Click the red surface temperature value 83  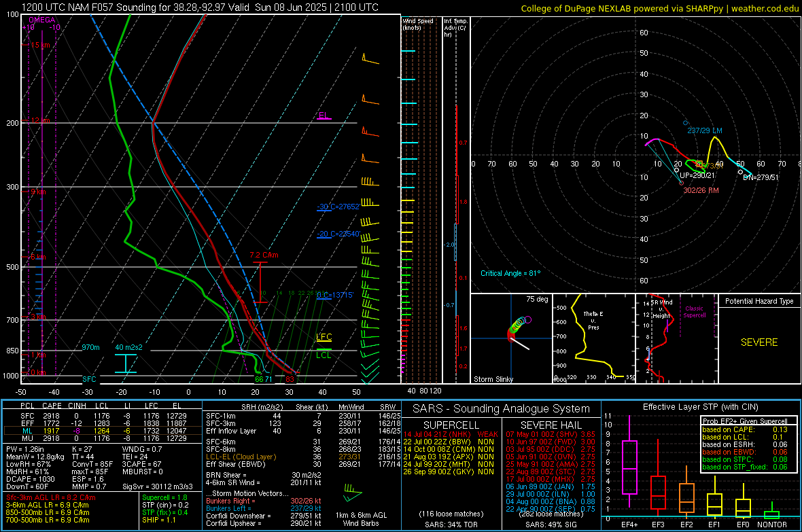point(290,379)
